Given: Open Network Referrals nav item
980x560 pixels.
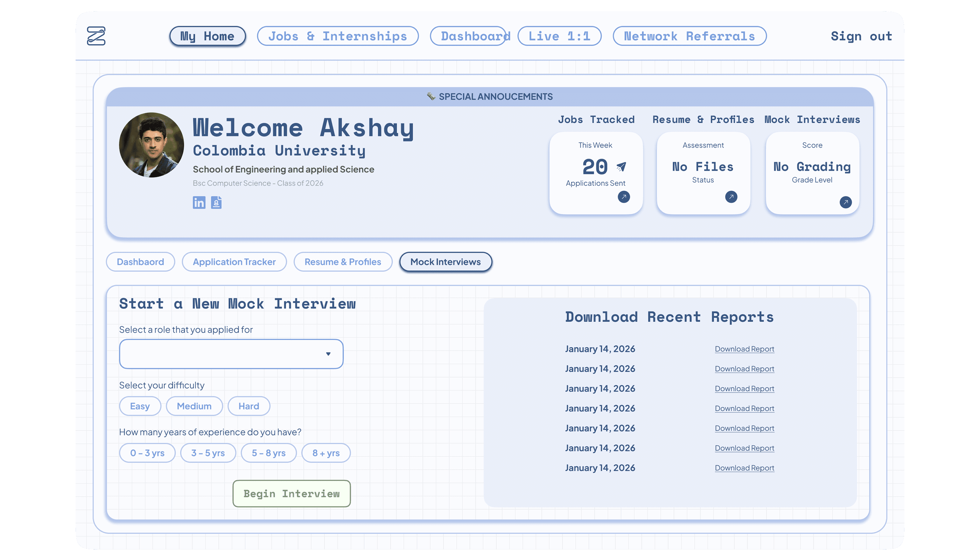Looking at the screenshot, I should [x=689, y=36].
